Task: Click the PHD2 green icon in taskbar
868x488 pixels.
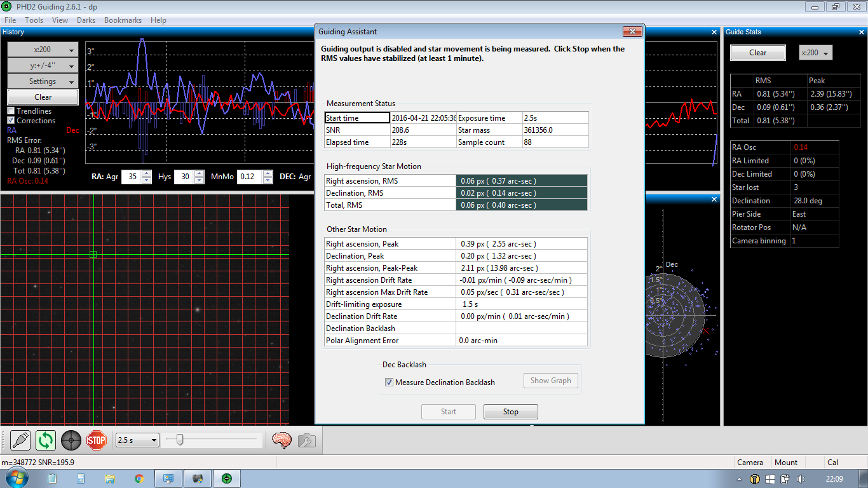Action: [x=227, y=478]
